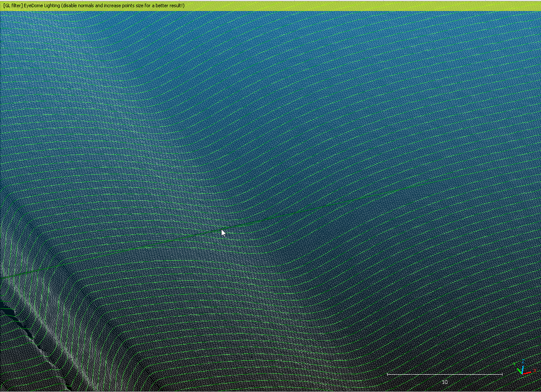Click the Z axis label above the gizmo
541x392 pixels.
[x=523, y=361]
